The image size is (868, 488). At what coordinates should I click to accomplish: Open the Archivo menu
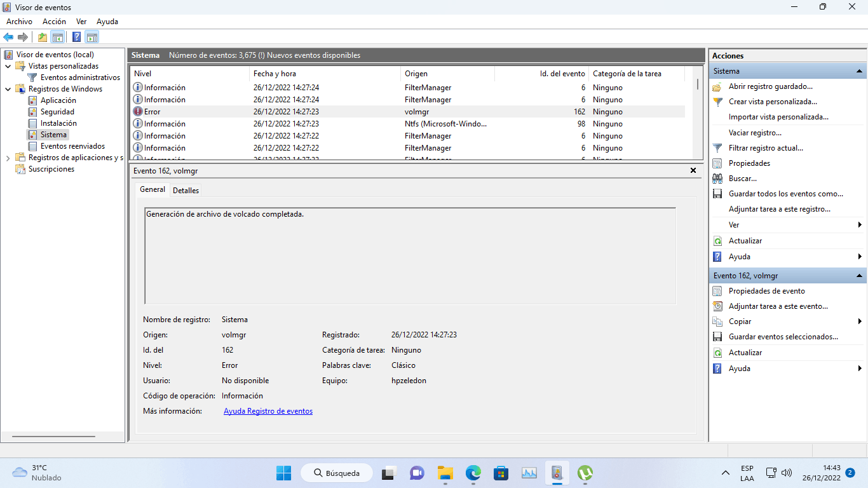pos(19,22)
